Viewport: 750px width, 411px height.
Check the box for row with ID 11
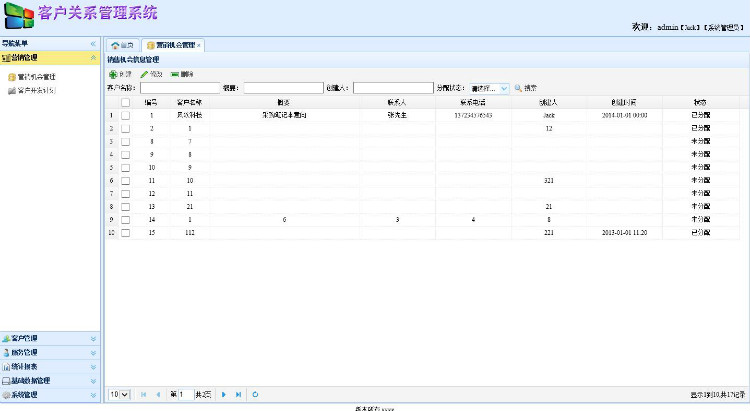[125, 181]
